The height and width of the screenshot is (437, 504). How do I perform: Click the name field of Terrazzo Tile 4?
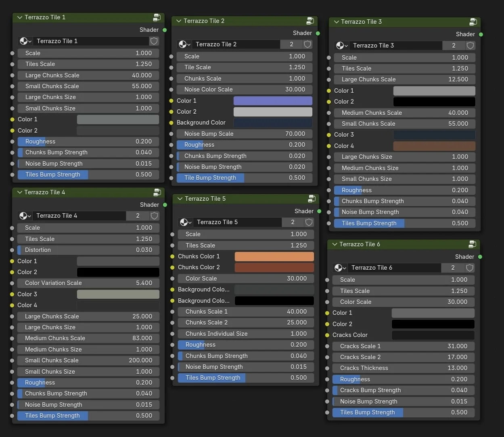pyautogui.click(x=79, y=216)
